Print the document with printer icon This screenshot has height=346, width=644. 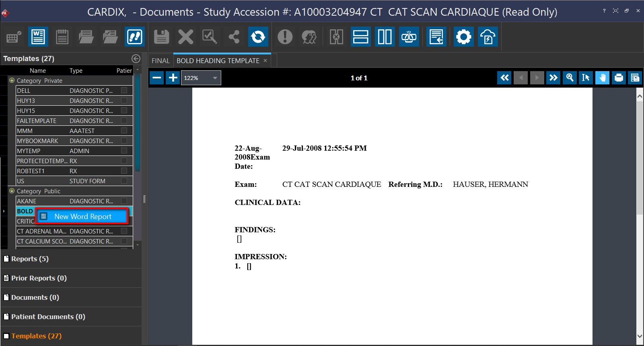(x=619, y=78)
